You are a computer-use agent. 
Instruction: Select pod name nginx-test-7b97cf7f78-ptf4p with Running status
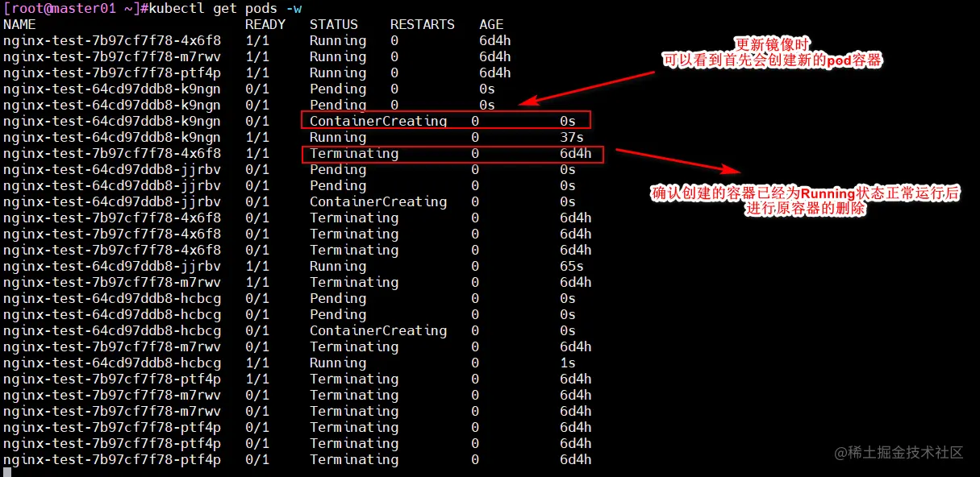click(x=112, y=73)
